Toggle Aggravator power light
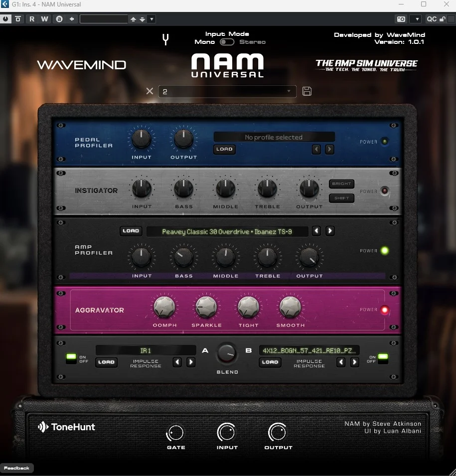Screen dimensions: 456x476 click(385, 310)
